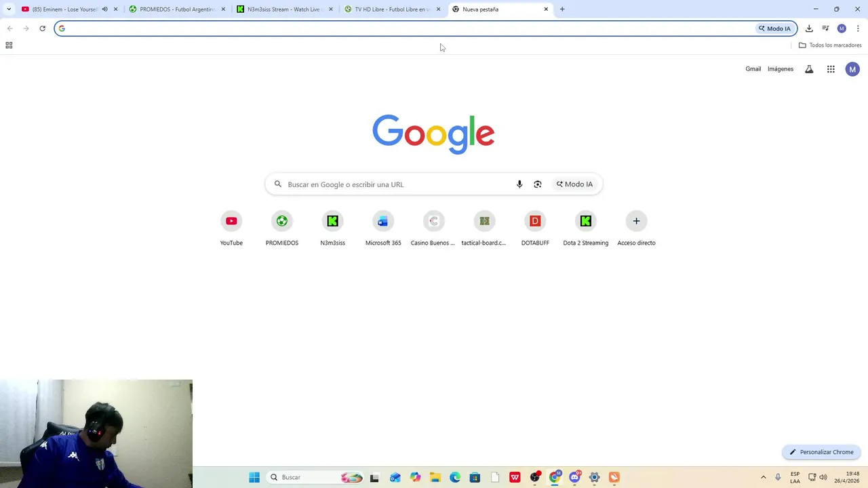Open Task View on taskbar
This screenshot has width=868, height=488.
point(374,477)
